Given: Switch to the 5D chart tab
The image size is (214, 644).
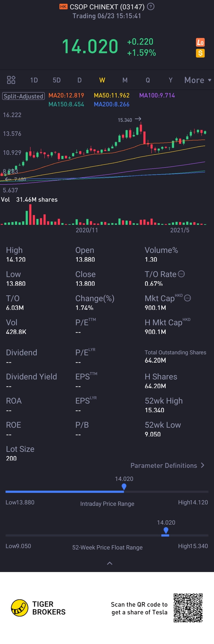Looking at the screenshot, I should [x=57, y=80].
